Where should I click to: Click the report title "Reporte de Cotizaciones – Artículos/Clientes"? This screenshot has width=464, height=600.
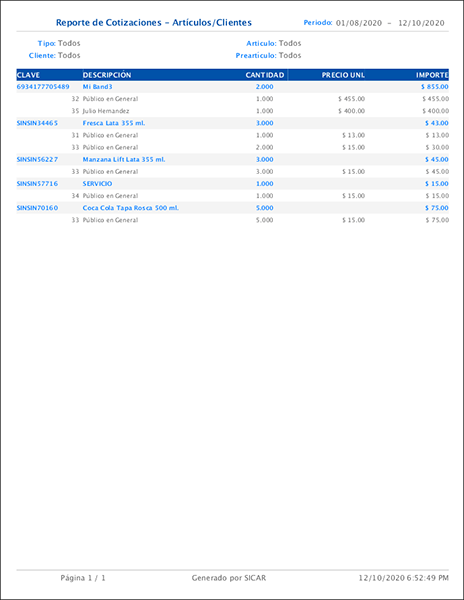[154, 23]
